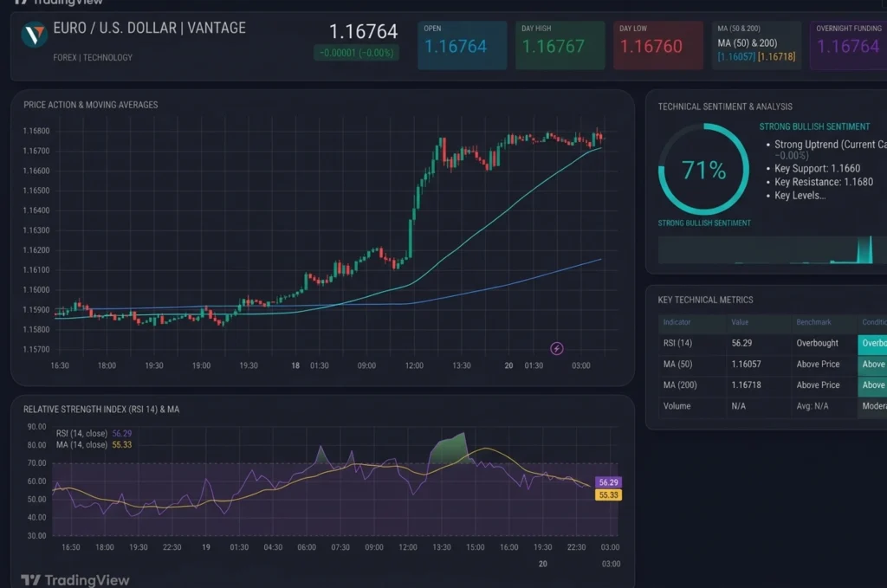The image size is (887, 588).
Task: Click the MA (50) row label in the metrics table
Action: 677,364
